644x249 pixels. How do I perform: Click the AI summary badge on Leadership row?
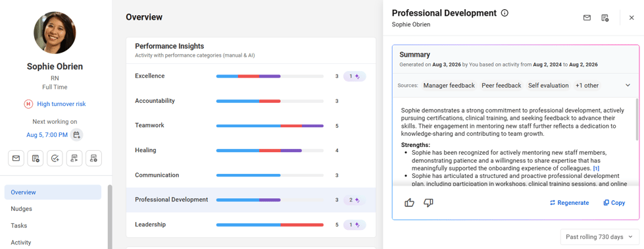point(355,225)
